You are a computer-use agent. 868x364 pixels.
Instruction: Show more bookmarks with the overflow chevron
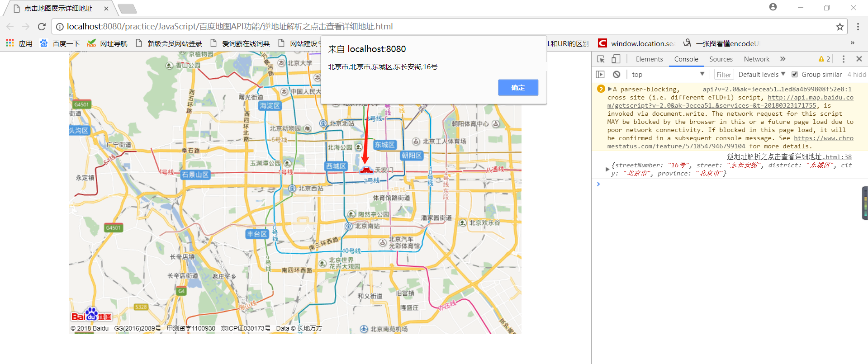click(x=853, y=43)
